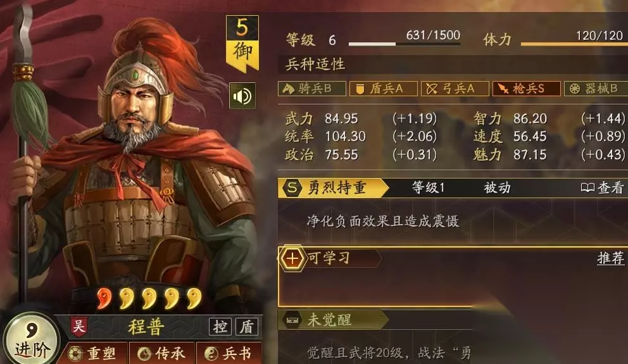Select the 骑兵B cavalry troop icon
Image resolution: width=628 pixels, height=364 pixels.
coord(312,89)
